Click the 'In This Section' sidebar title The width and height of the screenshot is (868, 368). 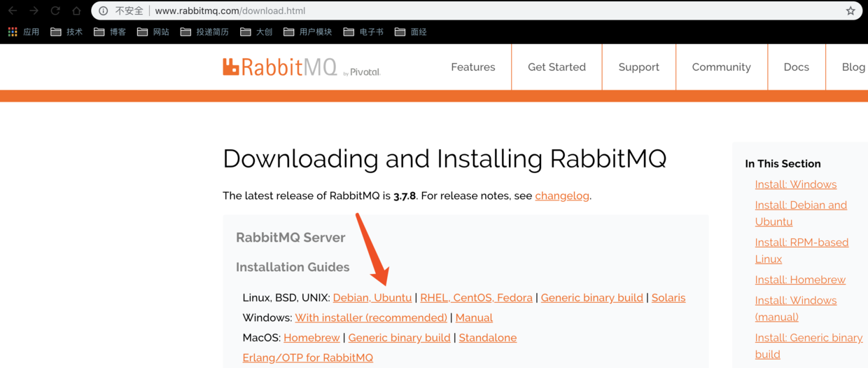click(x=783, y=164)
